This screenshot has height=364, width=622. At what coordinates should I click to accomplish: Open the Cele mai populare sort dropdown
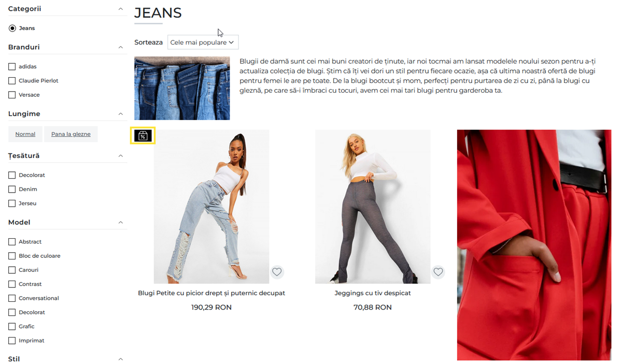pyautogui.click(x=203, y=42)
